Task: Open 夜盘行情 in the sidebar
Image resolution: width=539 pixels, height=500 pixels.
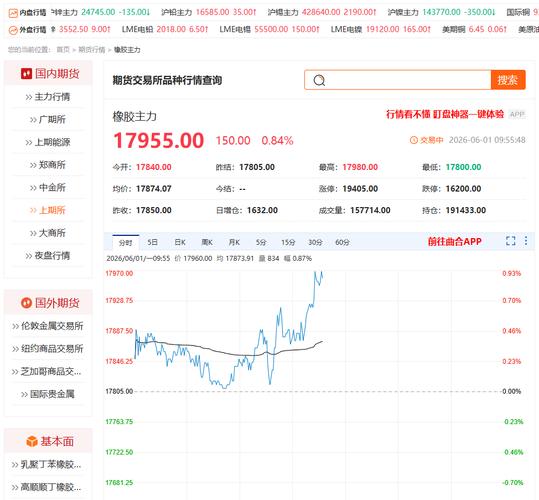Action: point(48,256)
